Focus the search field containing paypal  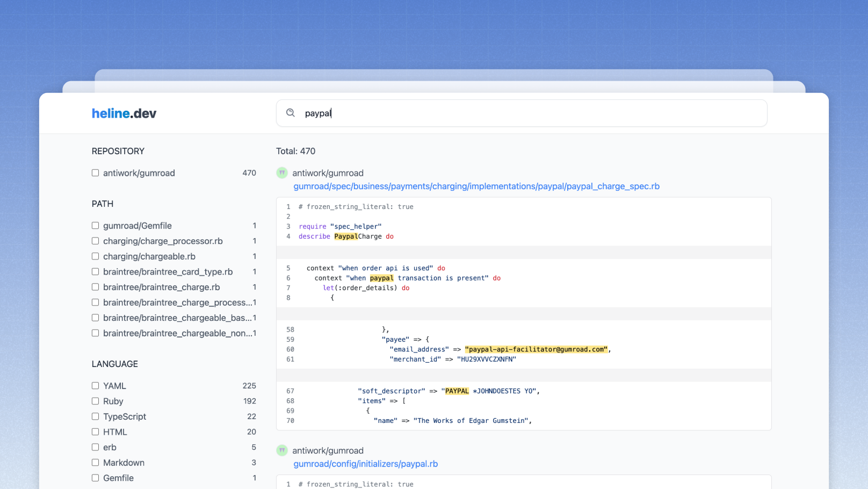pyautogui.click(x=522, y=113)
